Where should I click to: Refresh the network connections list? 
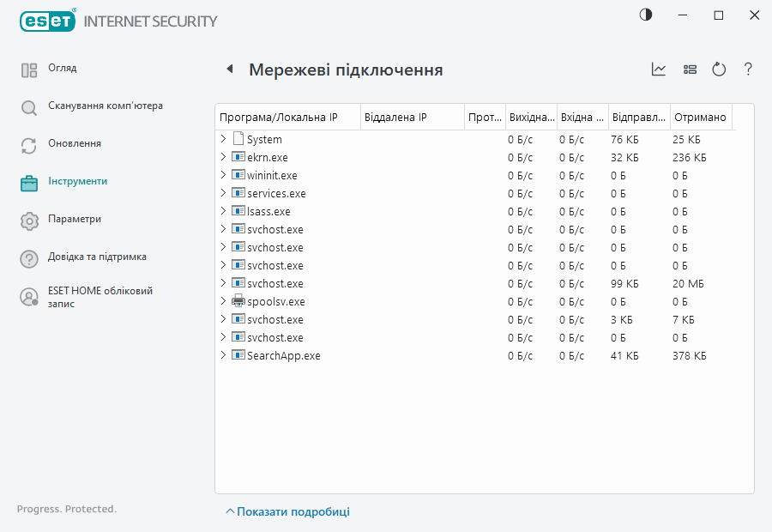[719, 70]
